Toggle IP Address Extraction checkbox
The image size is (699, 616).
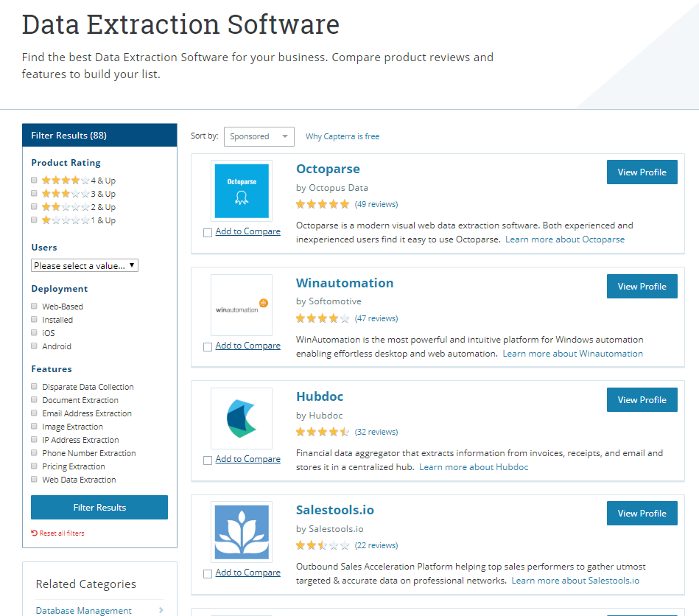34,440
